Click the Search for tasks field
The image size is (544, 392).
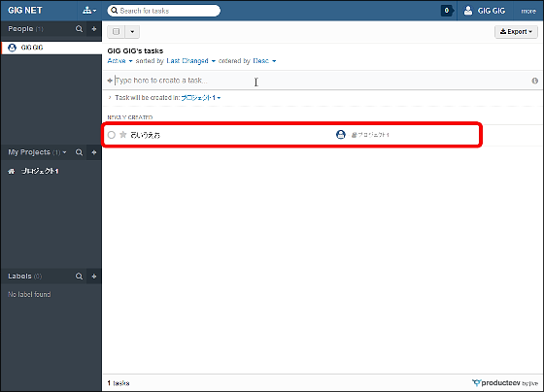tap(164, 11)
